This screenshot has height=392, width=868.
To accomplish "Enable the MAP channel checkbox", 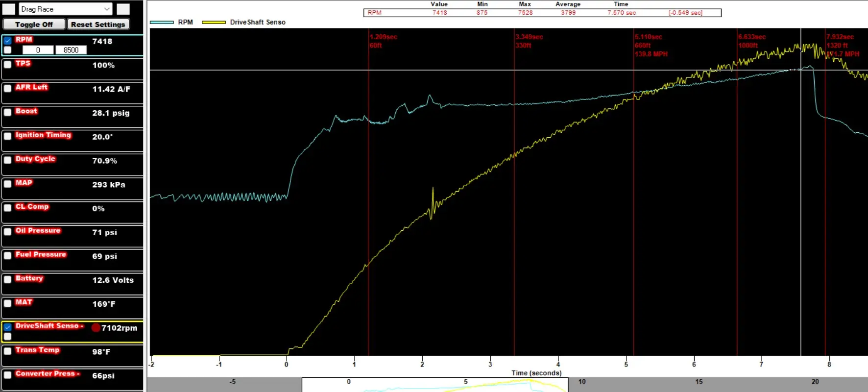I will pyautogui.click(x=8, y=184).
